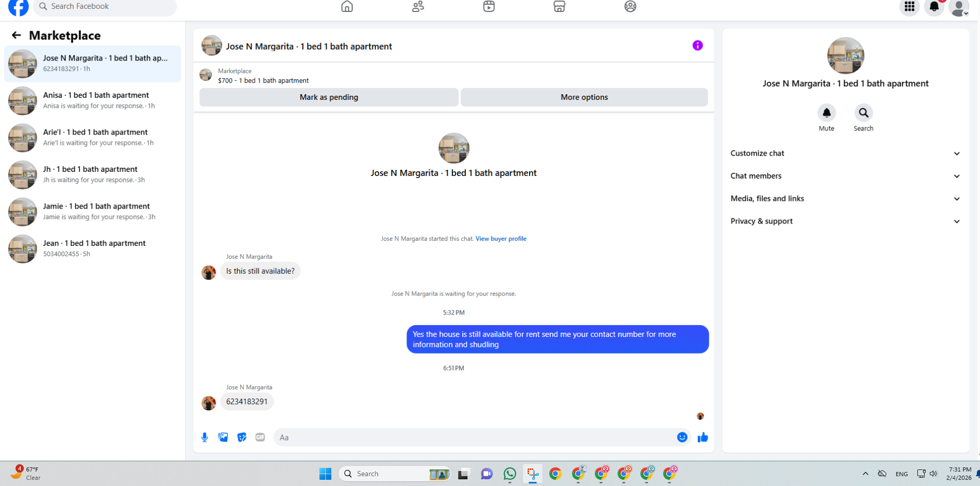Open the Jose N Margarita conversation

(92, 64)
